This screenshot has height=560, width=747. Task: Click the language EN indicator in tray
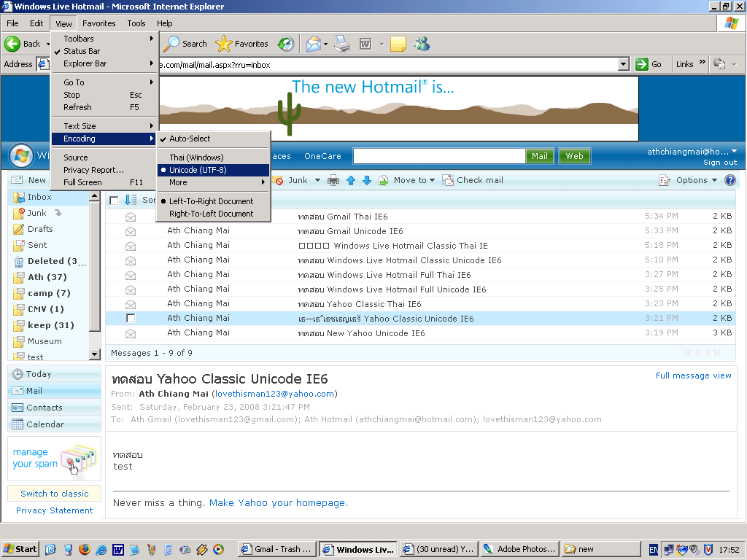pos(654,550)
